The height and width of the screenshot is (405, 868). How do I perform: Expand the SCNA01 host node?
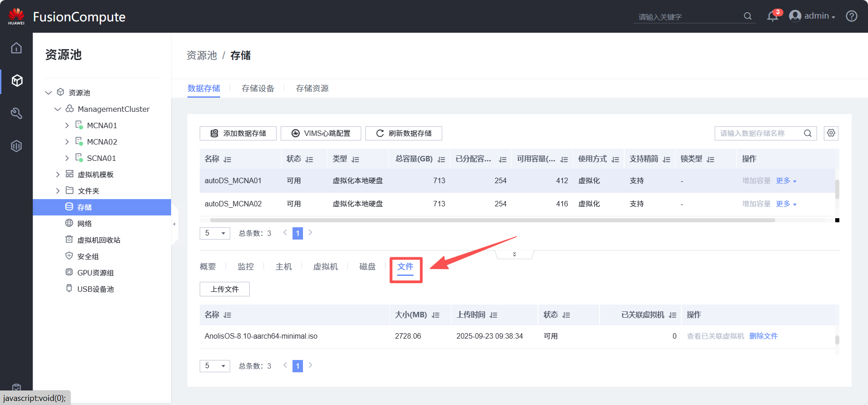point(67,158)
